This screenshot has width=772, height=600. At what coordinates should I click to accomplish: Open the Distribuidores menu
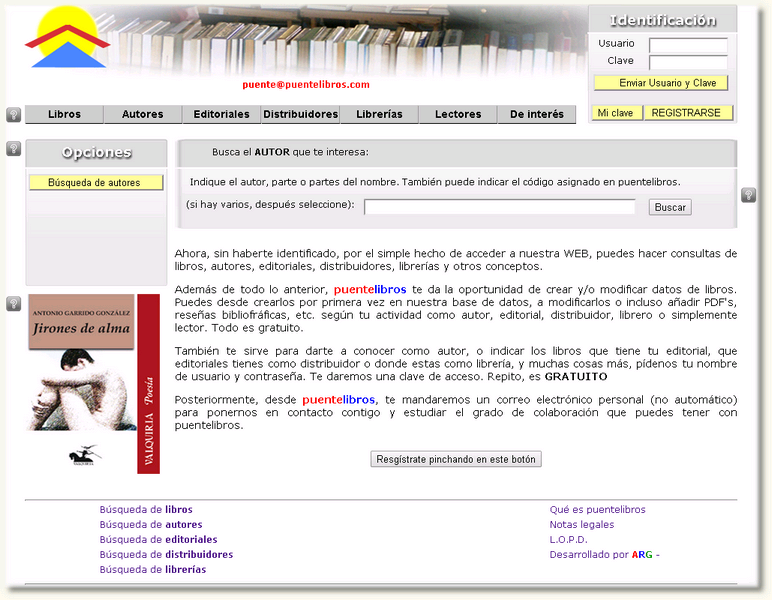300,114
